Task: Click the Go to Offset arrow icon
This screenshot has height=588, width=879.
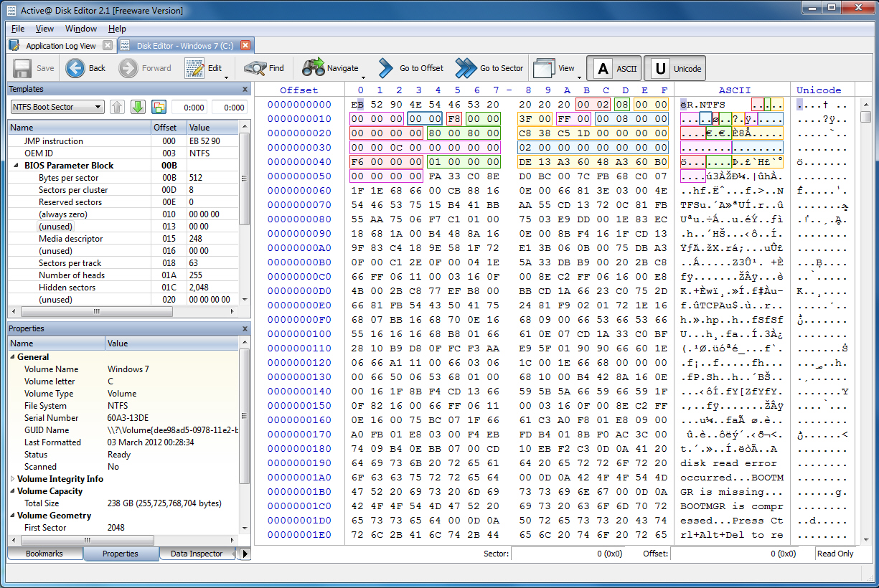Action: (386, 68)
